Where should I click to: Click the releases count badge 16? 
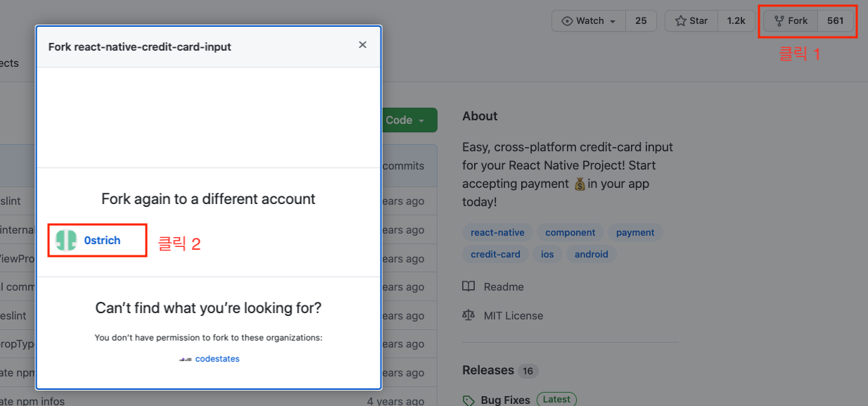[x=528, y=371]
